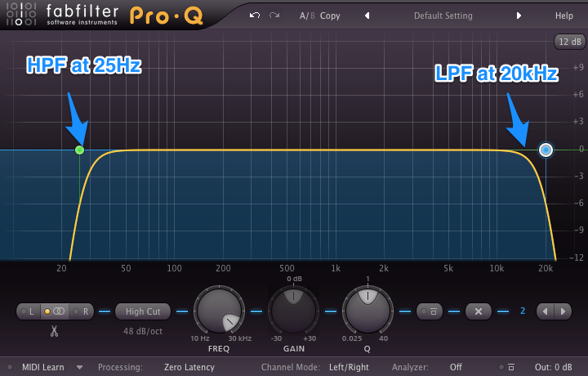The image size is (588, 376).
Task: Toggle the band bypass button
Action: (x=429, y=311)
